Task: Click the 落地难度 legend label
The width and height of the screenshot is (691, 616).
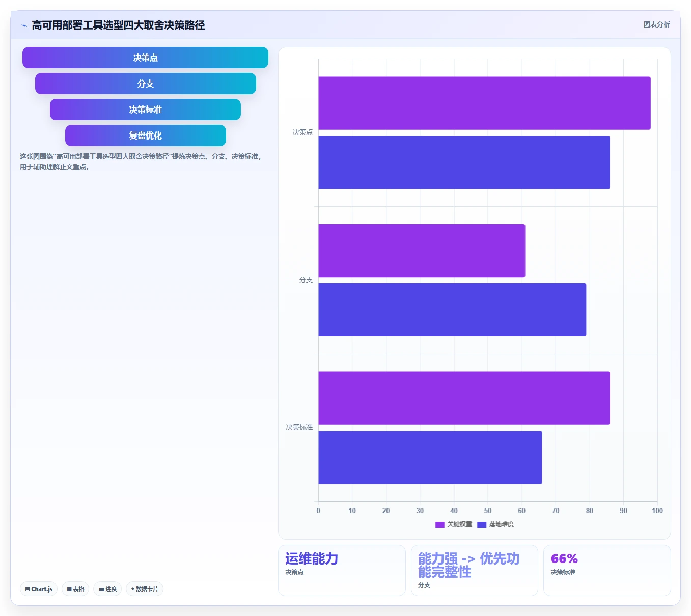Action: point(502,524)
